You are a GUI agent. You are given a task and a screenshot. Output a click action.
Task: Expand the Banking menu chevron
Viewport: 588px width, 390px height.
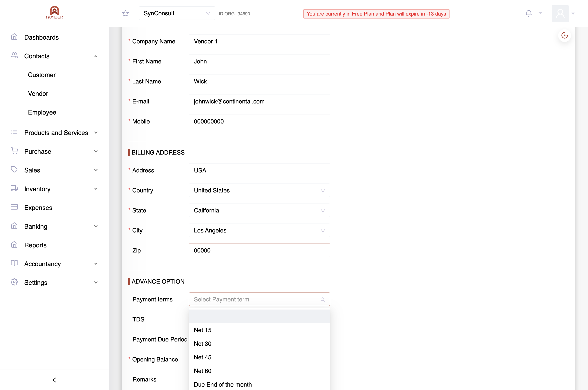[96, 226]
